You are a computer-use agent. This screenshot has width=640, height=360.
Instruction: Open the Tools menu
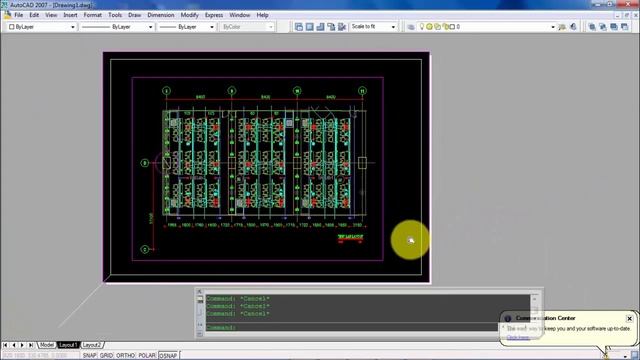[x=115, y=15]
